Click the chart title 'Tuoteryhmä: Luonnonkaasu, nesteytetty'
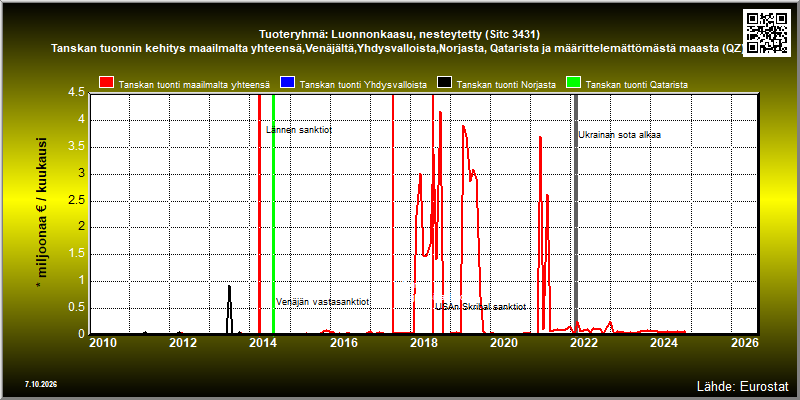Viewport: 800px width, 400px height. (400, 34)
